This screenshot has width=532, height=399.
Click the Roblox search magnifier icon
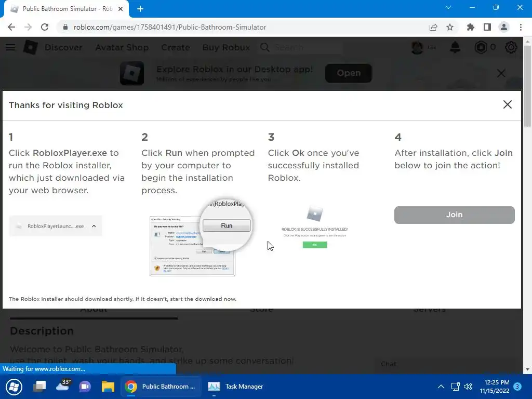pos(264,47)
